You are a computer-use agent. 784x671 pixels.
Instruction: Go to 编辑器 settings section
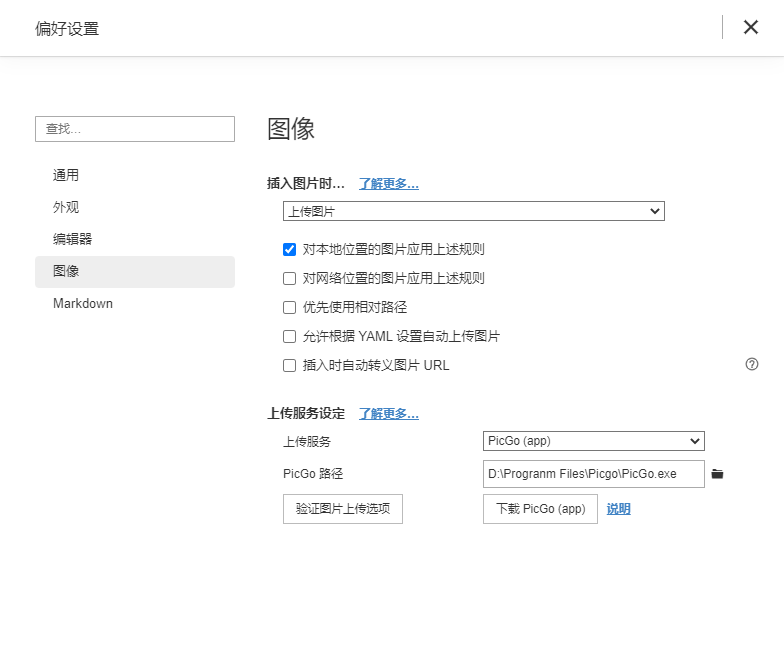click(x=72, y=239)
